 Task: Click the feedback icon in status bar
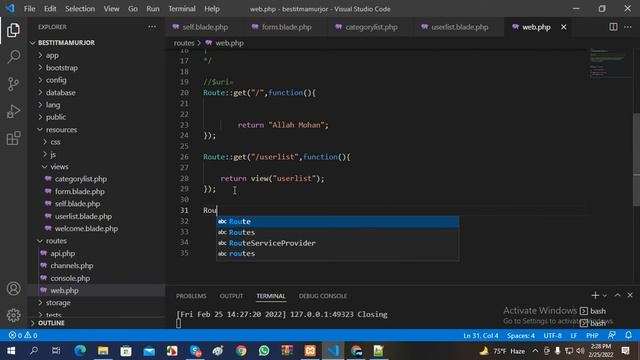tap(611, 335)
